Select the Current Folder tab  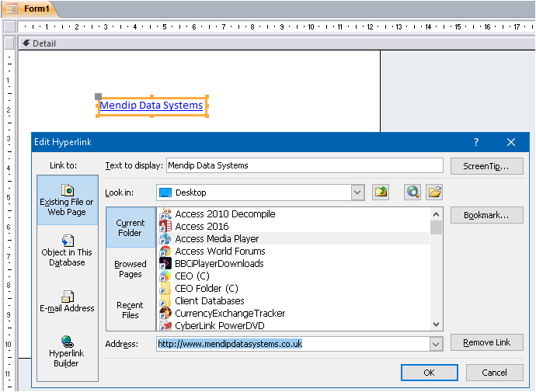pyautogui.click(x=131, y=227)
